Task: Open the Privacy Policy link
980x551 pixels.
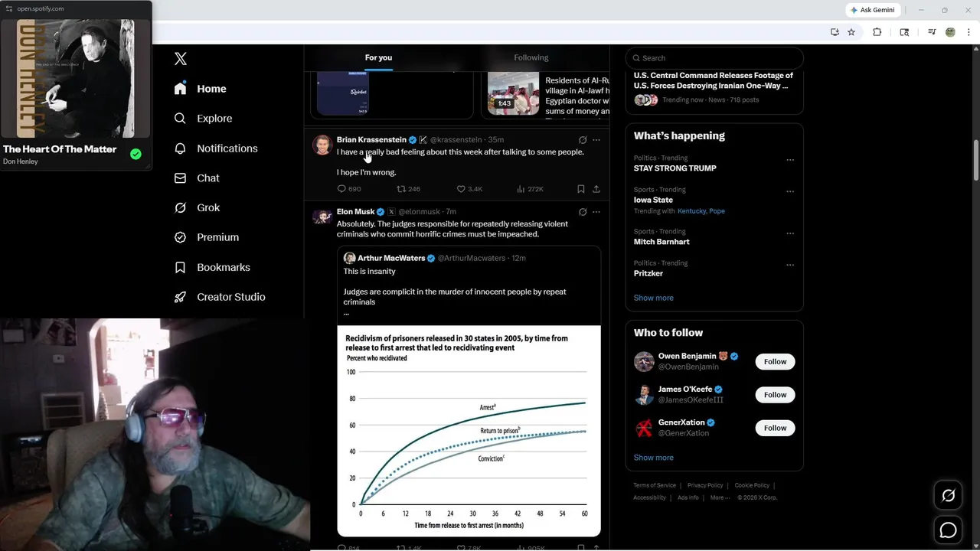Action: click(705, 485)
